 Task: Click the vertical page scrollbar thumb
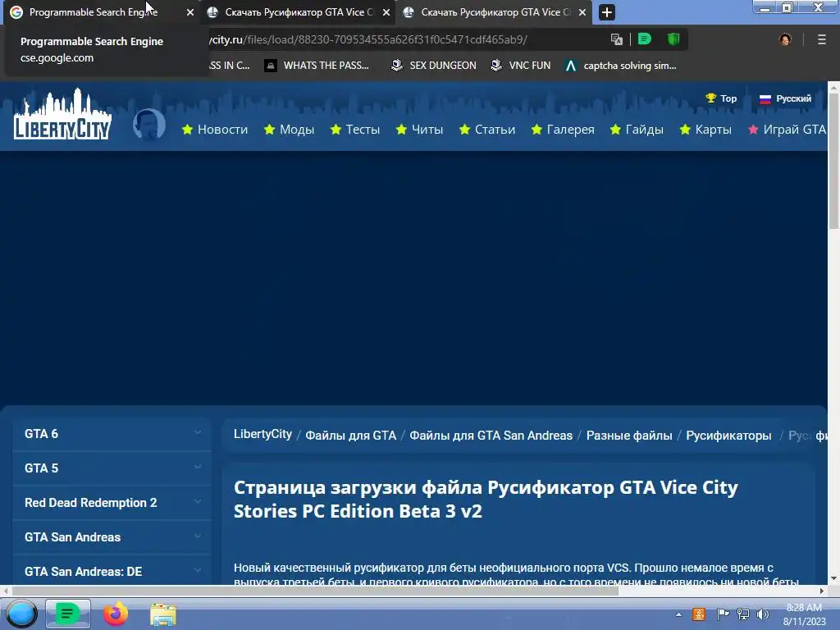(833, 161)
